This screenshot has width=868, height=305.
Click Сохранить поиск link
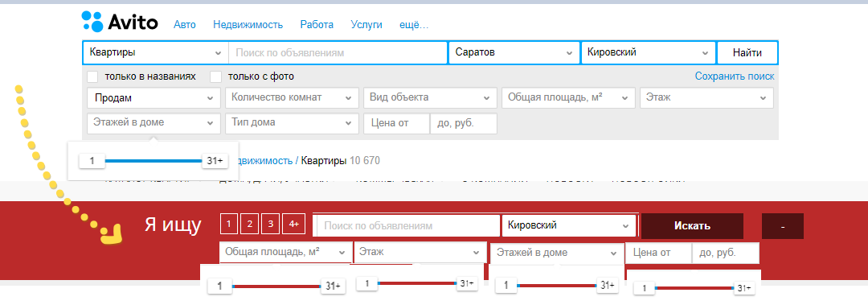pyautogui.click(x=735, y=76)
